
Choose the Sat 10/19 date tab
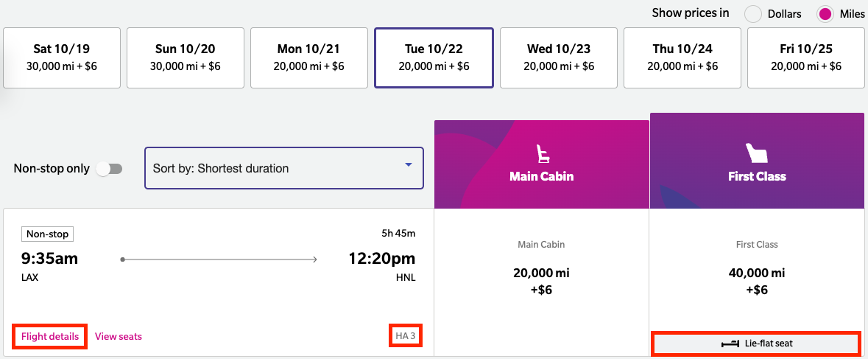pos(62,57)
